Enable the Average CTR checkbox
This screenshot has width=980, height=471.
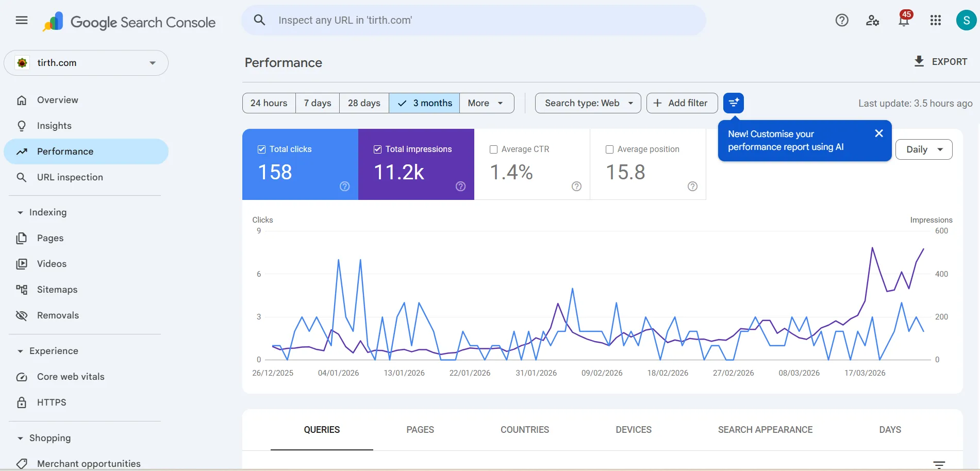point(493,149)
